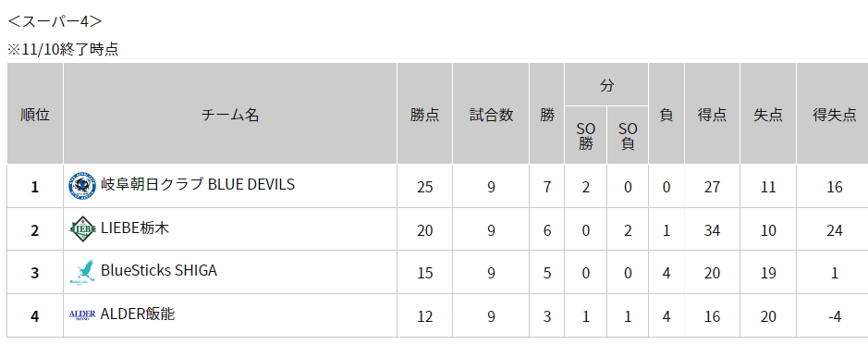The width and height of the screenshot is (868, 345).
Task: Click the SO勝 sub-column header
Action: click(x=586, y=136)
